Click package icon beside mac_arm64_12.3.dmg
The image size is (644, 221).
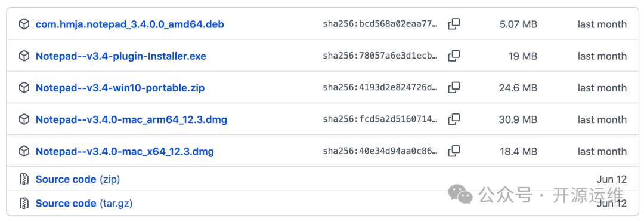(x=24, y=120)
